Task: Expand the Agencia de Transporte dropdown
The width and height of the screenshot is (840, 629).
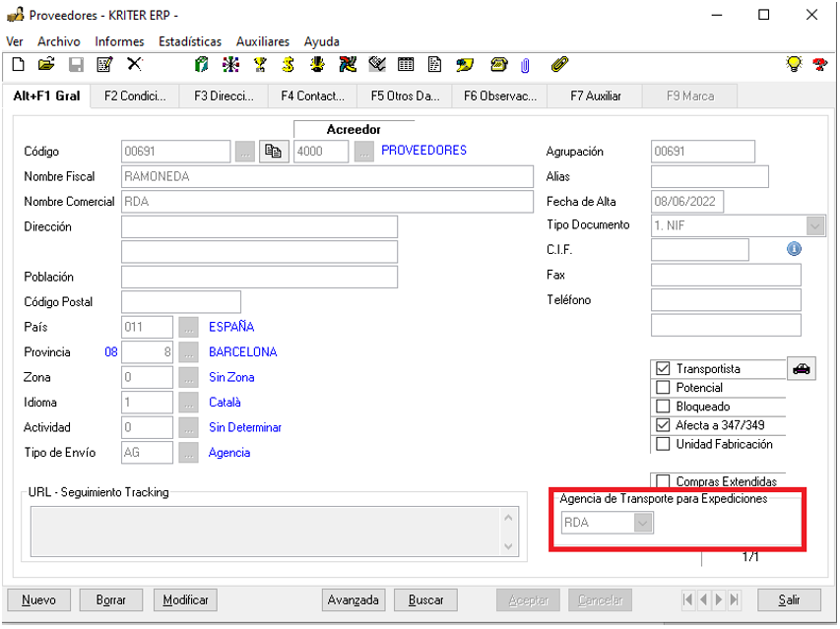Action: pyautogui.click(x=643, y=523)
